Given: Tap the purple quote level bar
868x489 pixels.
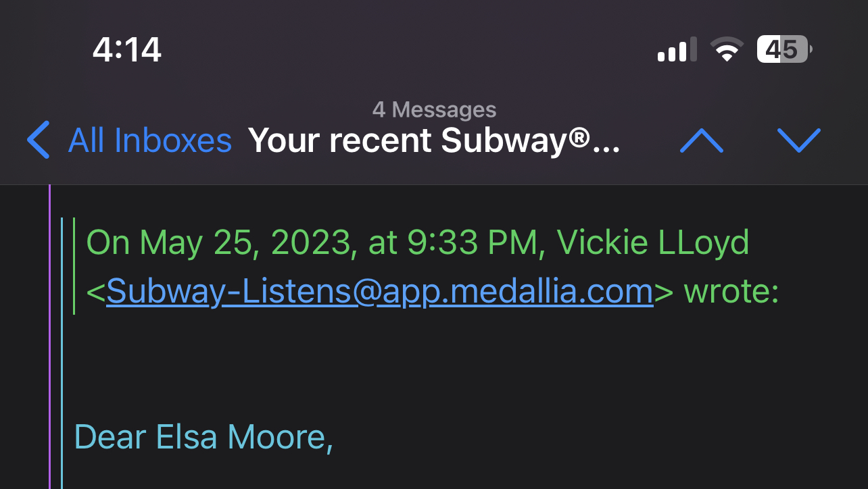Looking at the screenshot, I should click(x=50, y=338).
